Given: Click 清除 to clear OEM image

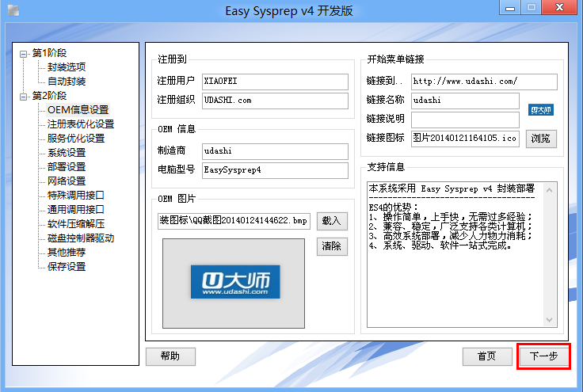Looking at the screenshot, I should [332, 246].
